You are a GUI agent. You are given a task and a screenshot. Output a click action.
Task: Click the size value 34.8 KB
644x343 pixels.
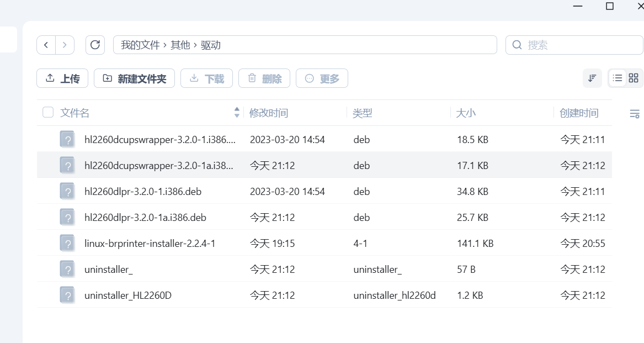473,192
